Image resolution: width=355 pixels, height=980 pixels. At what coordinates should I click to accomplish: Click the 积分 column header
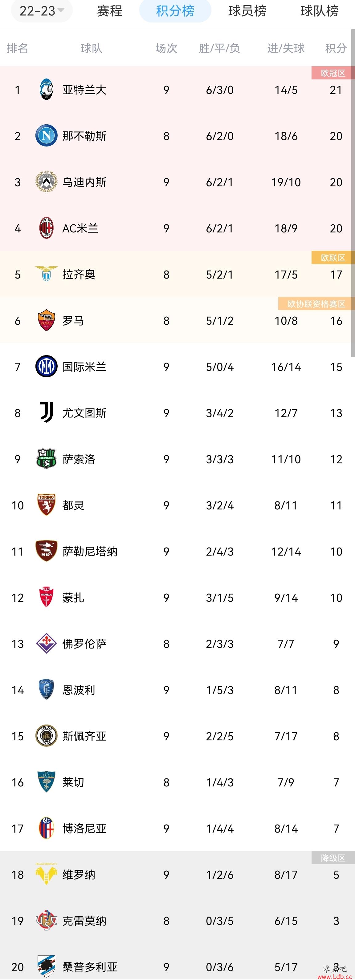336,48
